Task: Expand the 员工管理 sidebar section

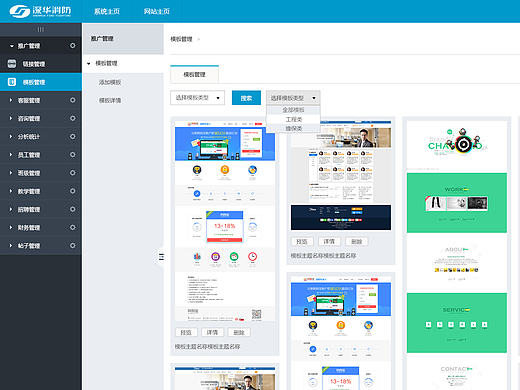Action: [x=11, y=155]
